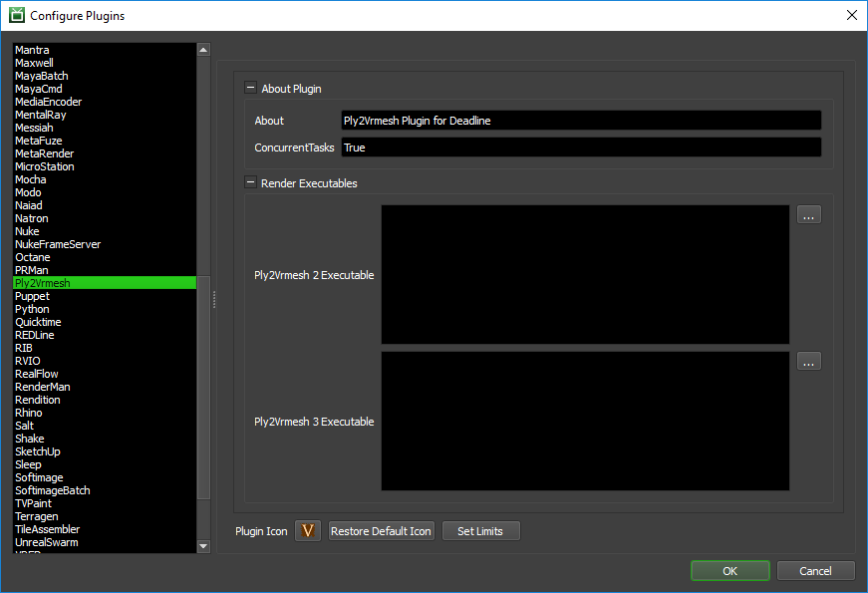Select Puppet plugin
Viewport: 868px width, 593px height.
[105, 296]
